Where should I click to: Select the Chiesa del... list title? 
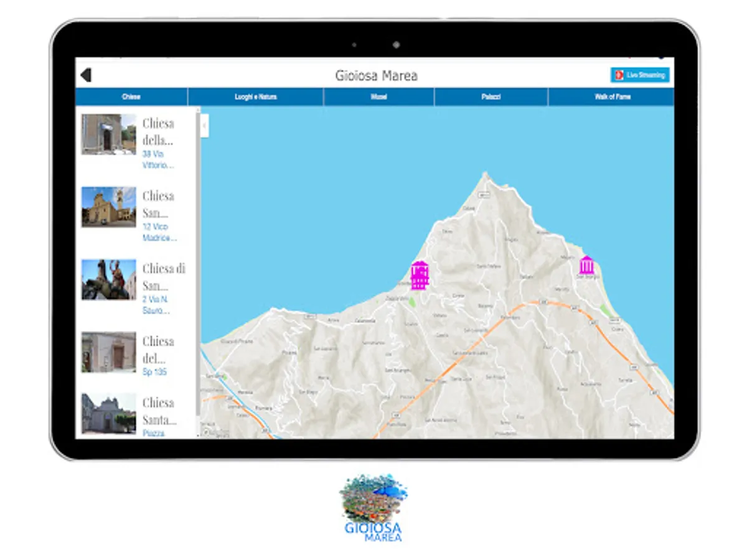(x=158, y=350)
